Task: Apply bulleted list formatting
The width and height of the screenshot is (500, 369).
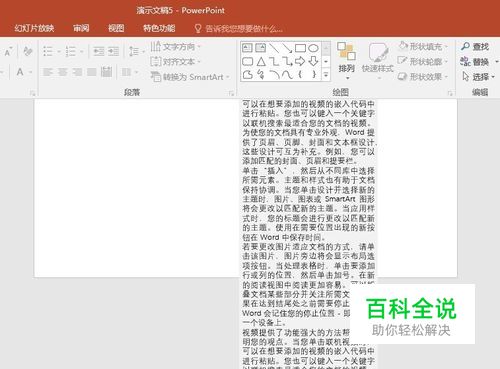Action: click(48, 52)
